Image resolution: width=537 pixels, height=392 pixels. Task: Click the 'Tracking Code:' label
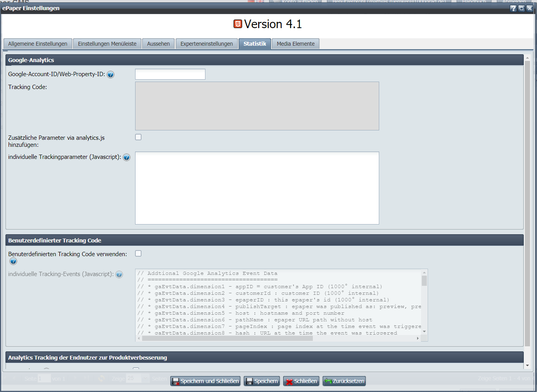(27, 87)
